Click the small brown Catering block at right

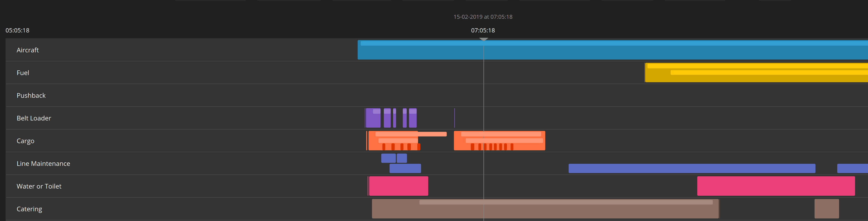[x=827, y=208]
